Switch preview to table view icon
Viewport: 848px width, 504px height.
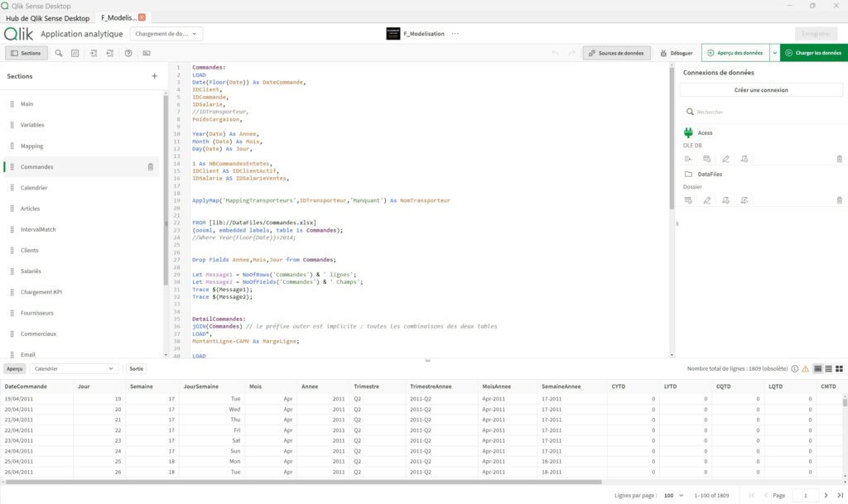click(x=817, y=368)
